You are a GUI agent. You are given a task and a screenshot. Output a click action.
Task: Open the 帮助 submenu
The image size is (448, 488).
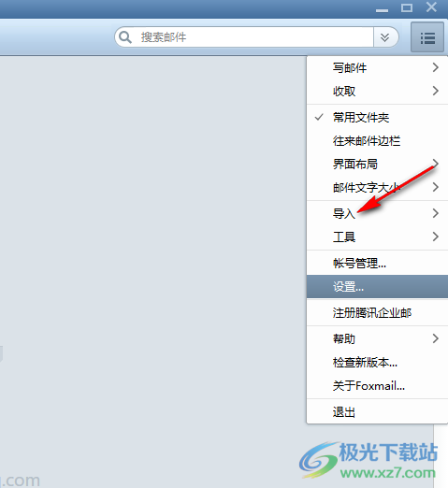[x=377, y=338]
